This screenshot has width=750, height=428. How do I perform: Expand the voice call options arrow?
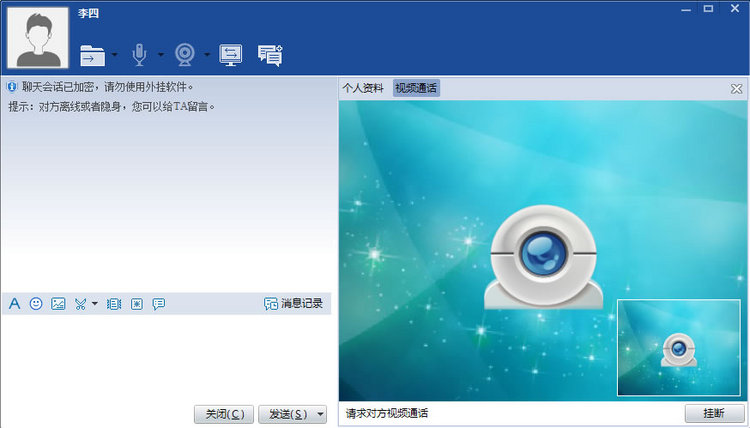coord(161,55)
